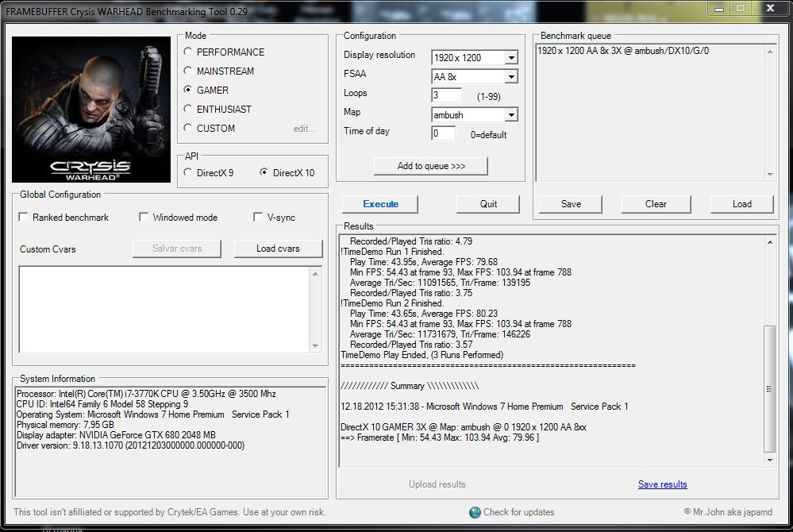Viewport: 793px width, 532px height.
Task: Click the Results scrollbar up arrow
Action: pyautogui.click(x=770, y=242)
